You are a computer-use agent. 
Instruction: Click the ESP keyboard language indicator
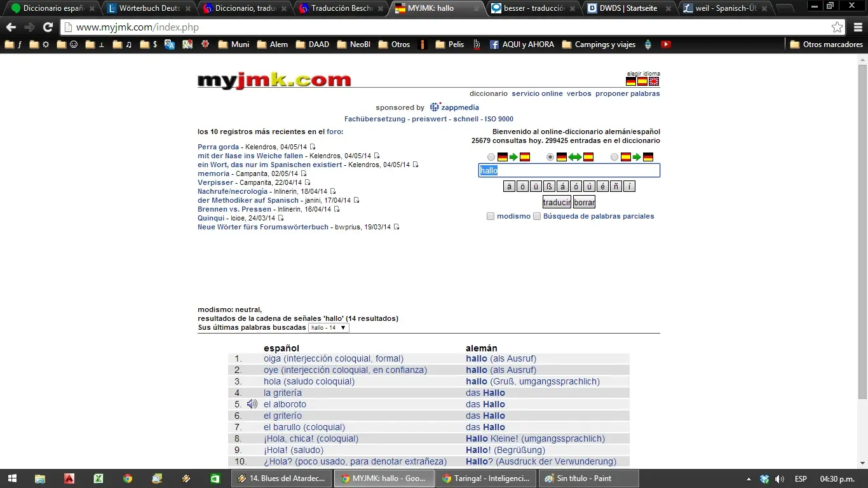[801, 478]
